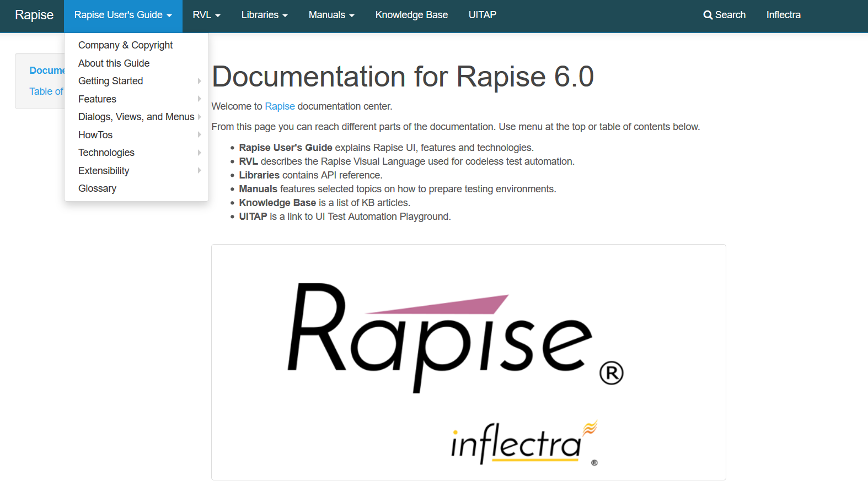868x492 pixels.
Task: Collapse the Rapise User's Guide menu
Action: [x=123, y=15]
